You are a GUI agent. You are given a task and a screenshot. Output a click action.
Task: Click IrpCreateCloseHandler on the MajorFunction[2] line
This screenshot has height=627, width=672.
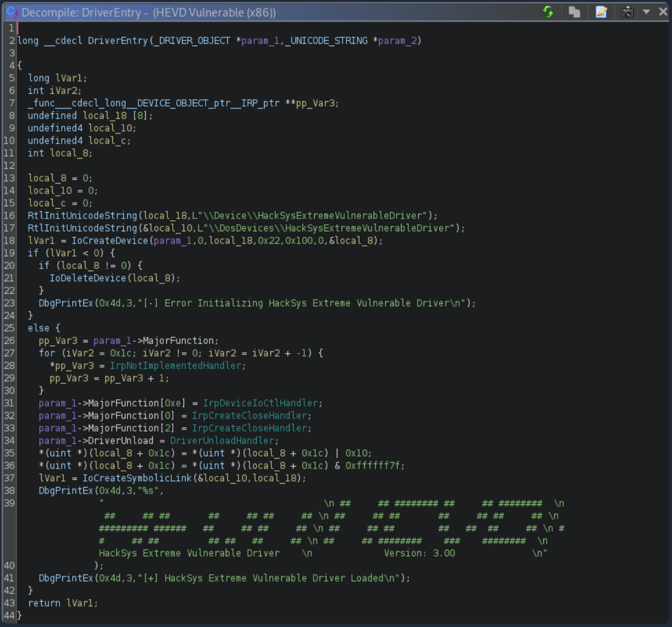point(249,428)
